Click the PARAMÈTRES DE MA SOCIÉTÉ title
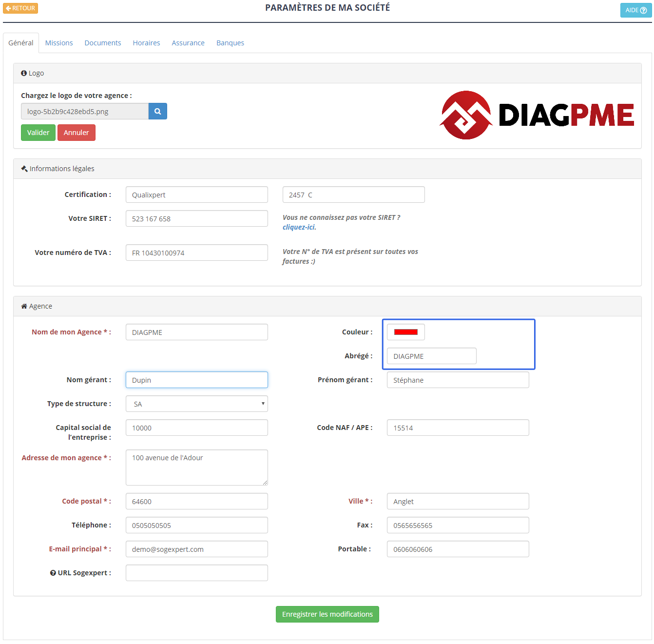 pyautogui.click(x=327, y=8)
